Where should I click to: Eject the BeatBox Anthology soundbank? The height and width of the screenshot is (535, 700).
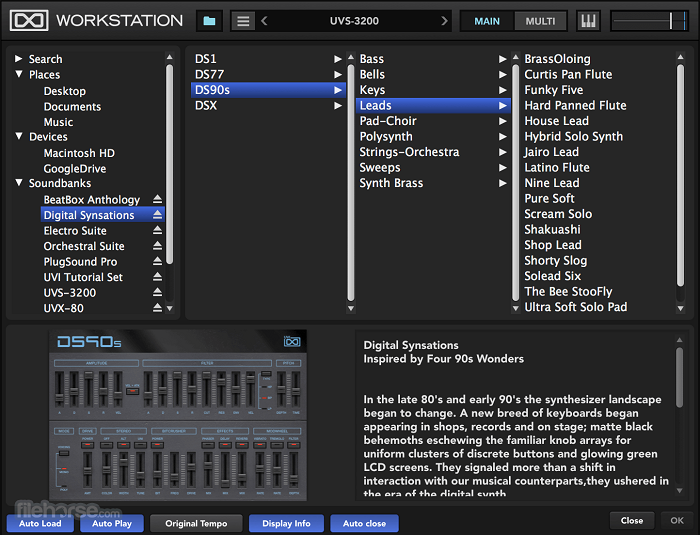click(157, 200)
